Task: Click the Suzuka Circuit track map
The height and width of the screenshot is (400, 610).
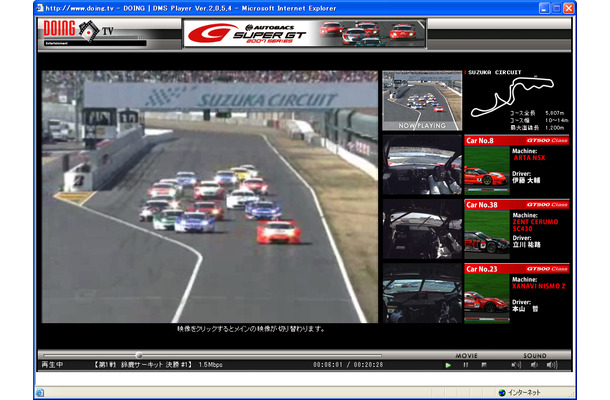Action: tap(512, 96)
